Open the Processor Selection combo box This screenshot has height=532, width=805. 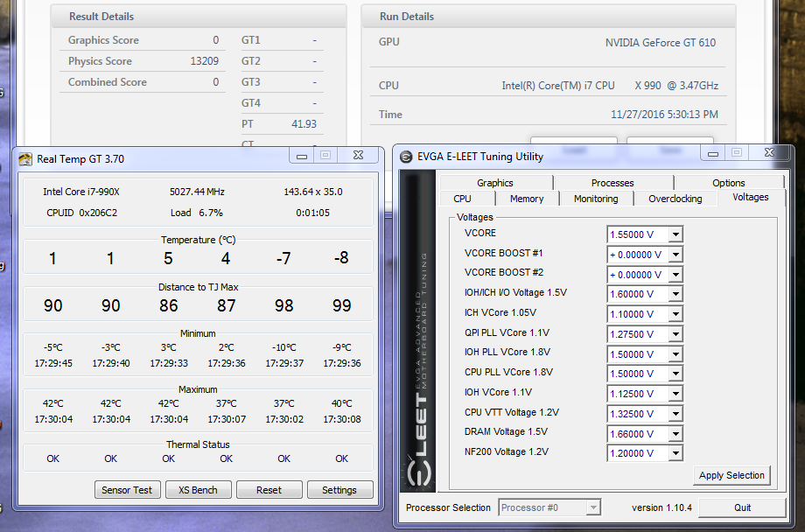549,507
